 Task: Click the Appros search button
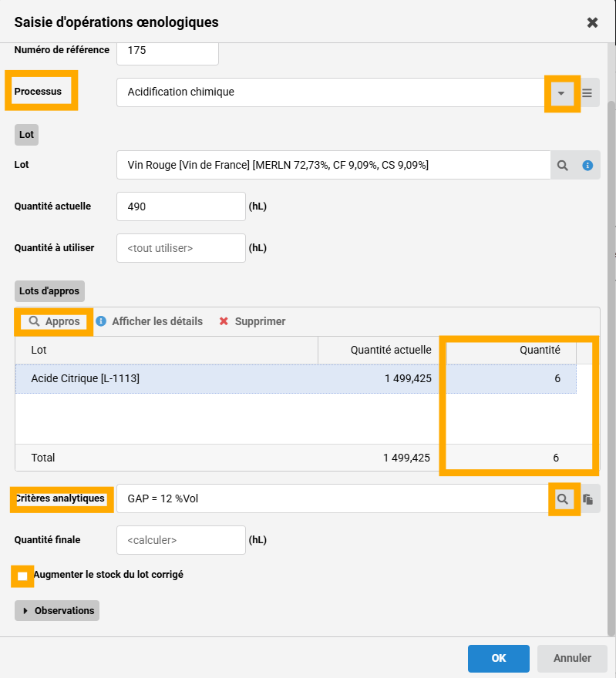(55, 321)
